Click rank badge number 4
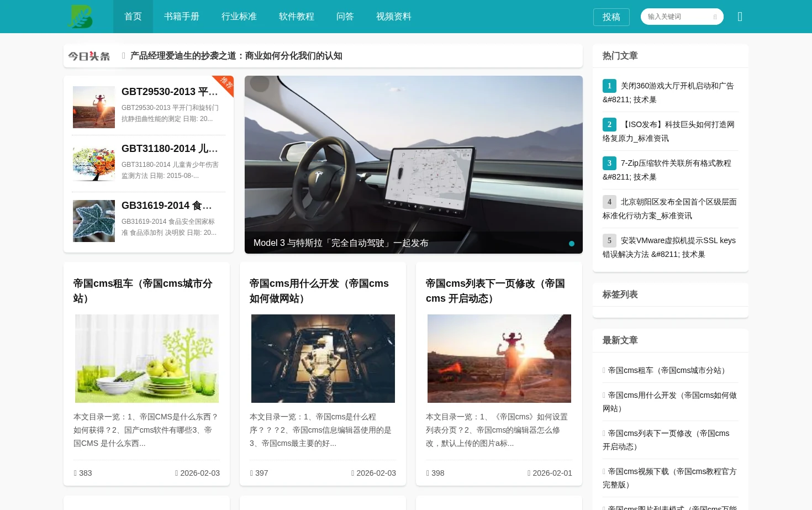812x510 pixels. 609,202
